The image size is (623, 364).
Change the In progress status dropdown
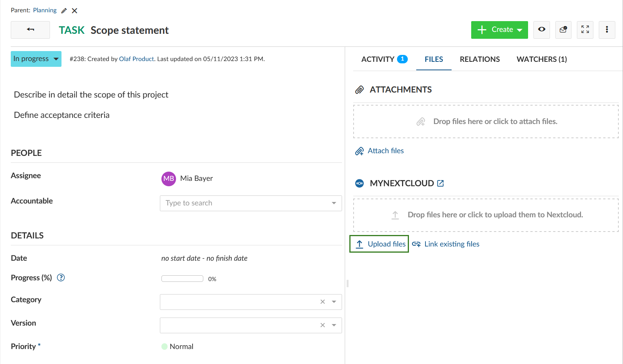click(36, 59)
